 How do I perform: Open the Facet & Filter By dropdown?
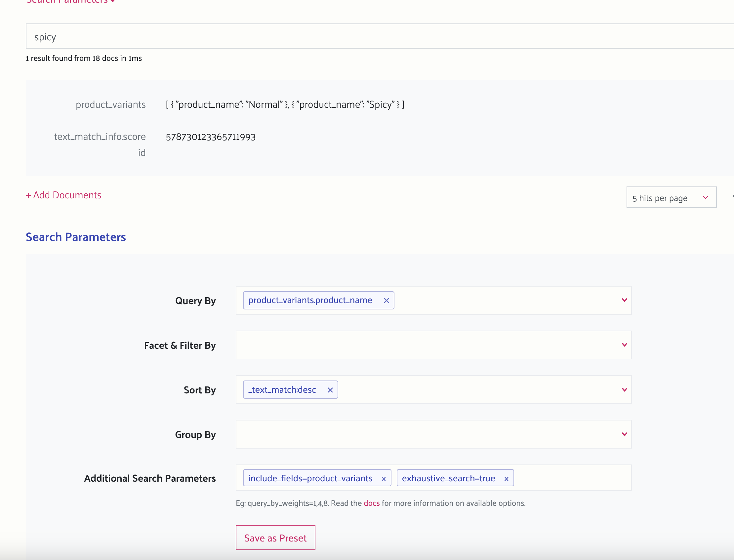click(x=624, y=345)
